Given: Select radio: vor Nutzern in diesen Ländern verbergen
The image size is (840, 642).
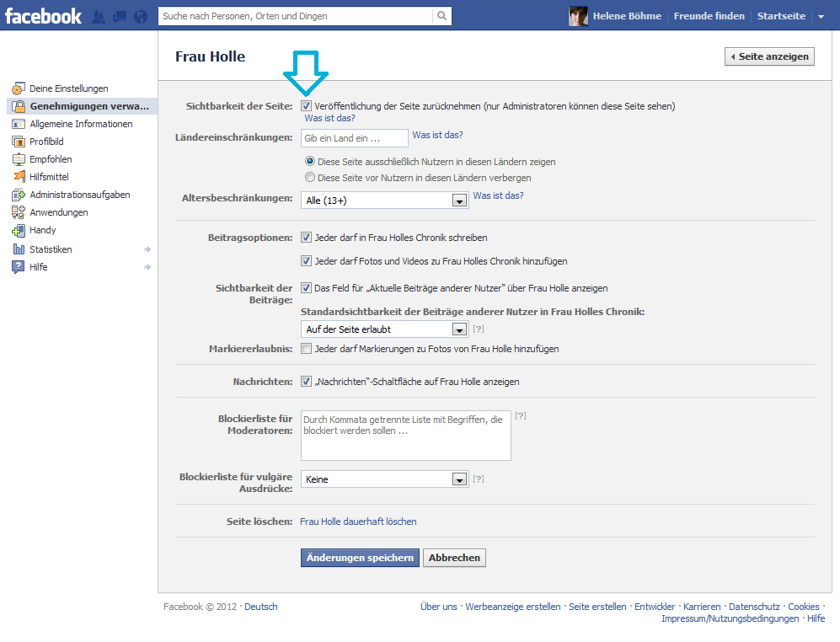Looking at the screenshot, I should point(310,177).
